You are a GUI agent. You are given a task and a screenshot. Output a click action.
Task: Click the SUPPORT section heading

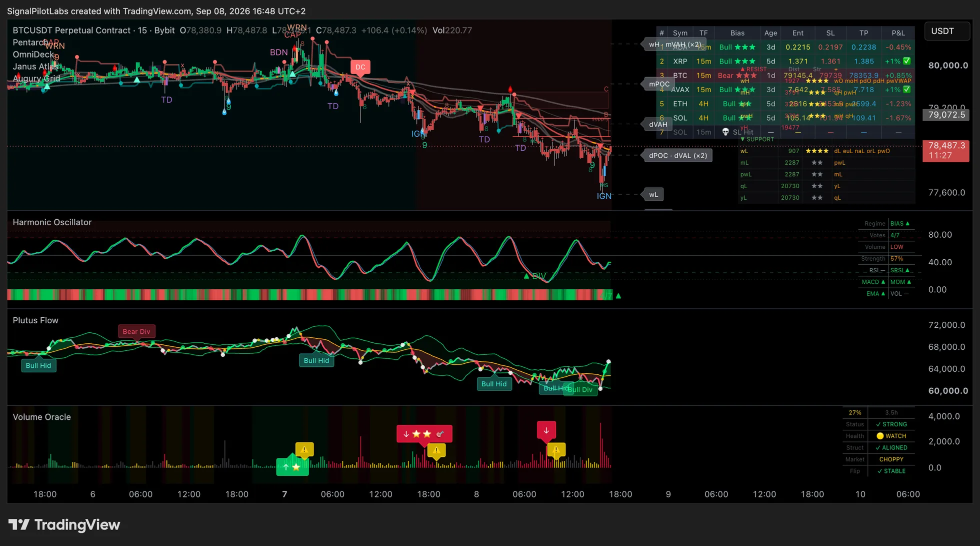[x=757, y=139]
